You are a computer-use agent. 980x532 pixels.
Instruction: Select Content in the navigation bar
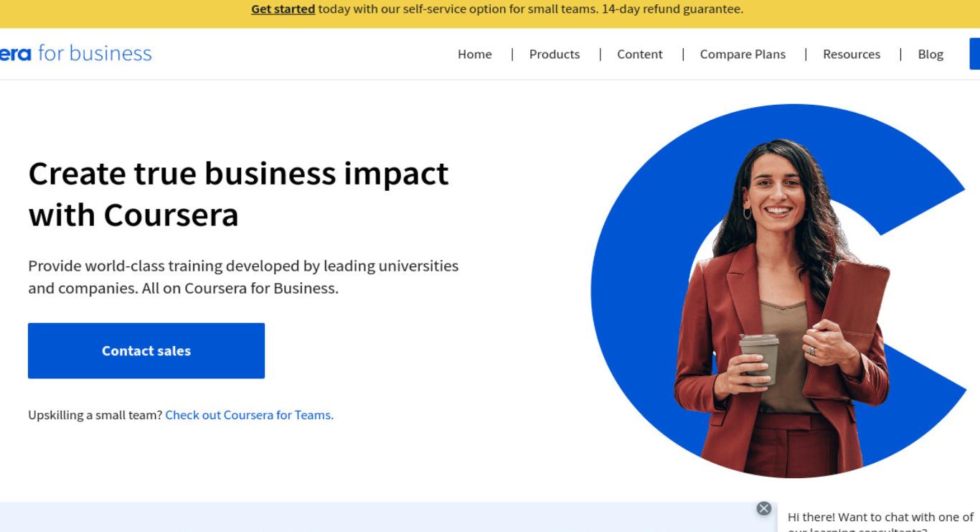640,54
